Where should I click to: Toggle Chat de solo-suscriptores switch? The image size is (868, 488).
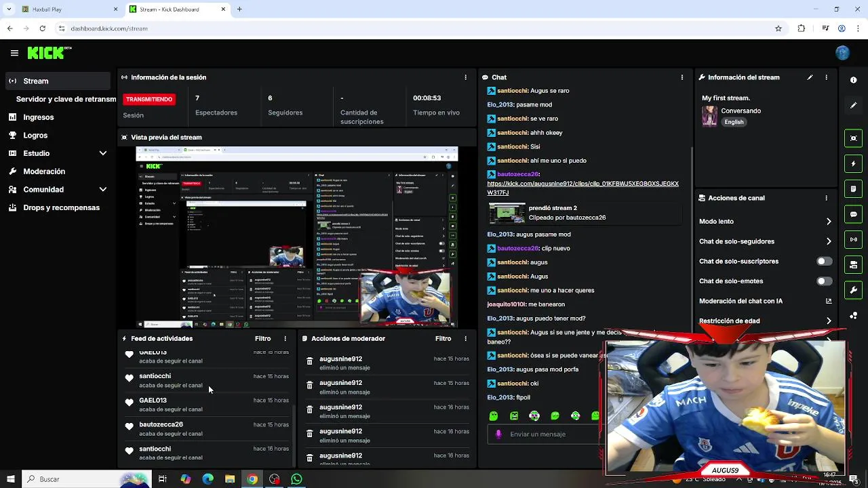coord(825,261)
